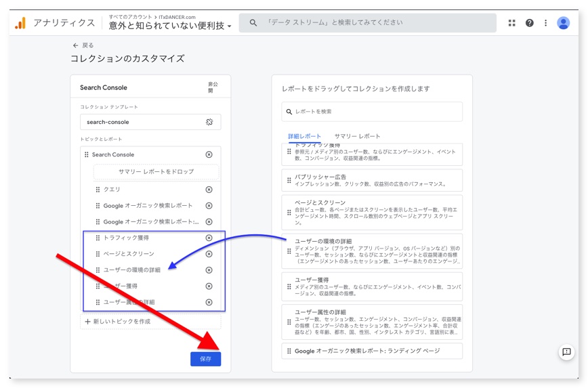Image resolution: width=588 pixels, height=388 pixels.
Task: Click the レポートを検索 search field
Action: (x=372, y=112)
